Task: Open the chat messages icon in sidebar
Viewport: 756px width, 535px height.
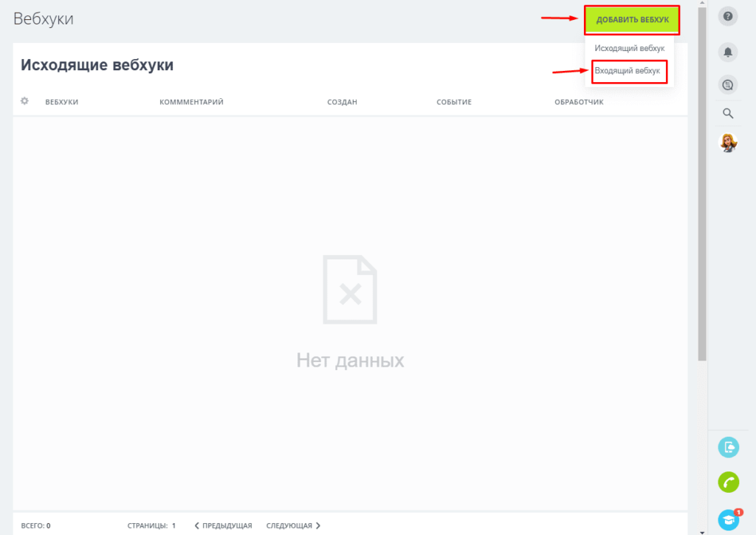Action: (728, 84)
